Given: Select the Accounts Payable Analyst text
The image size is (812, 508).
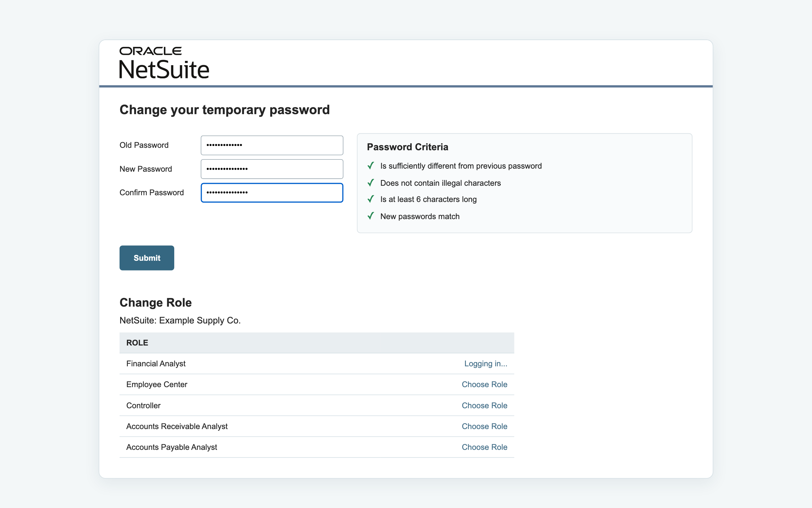Looking at the screenshot, I should coord(172,447).
